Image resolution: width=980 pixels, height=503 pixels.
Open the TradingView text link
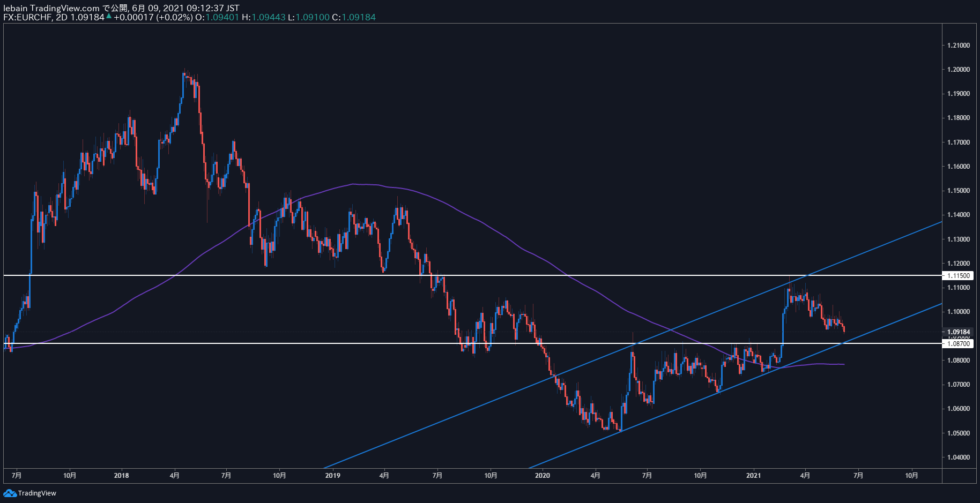pyautogui.click(x=37, y=493)
